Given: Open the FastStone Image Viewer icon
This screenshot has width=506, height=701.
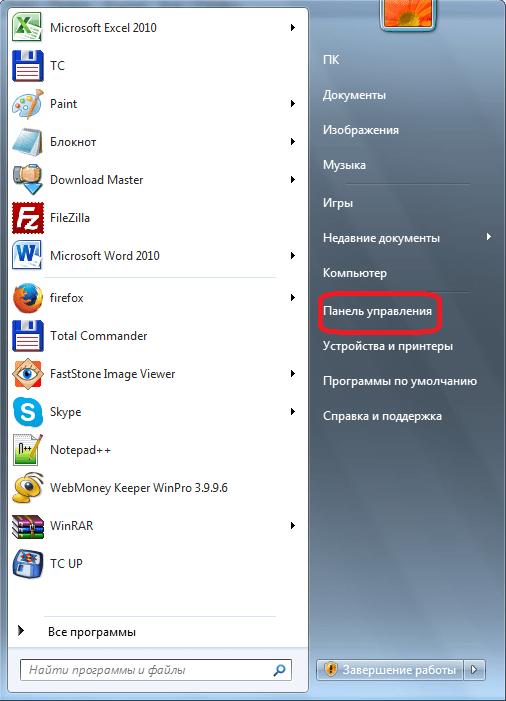Looking at the screenshot, I should click(28, 374).
